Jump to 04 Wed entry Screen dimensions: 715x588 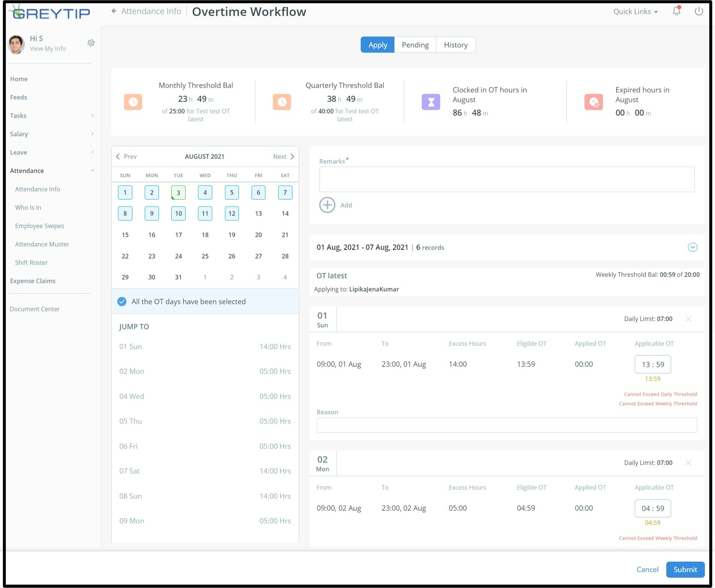[x=205, y=396]
